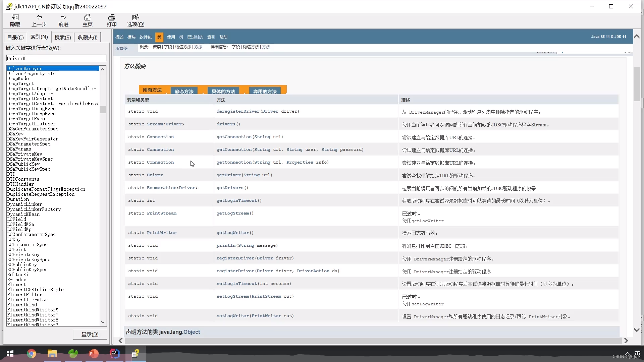Viewport: 644px width, 362px height.
Task: Open File Explorer from the taskbar
Action: pos(52,354)
